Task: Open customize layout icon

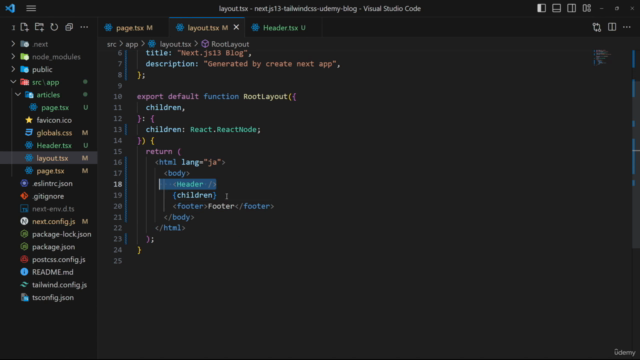Action: (587, 8)
